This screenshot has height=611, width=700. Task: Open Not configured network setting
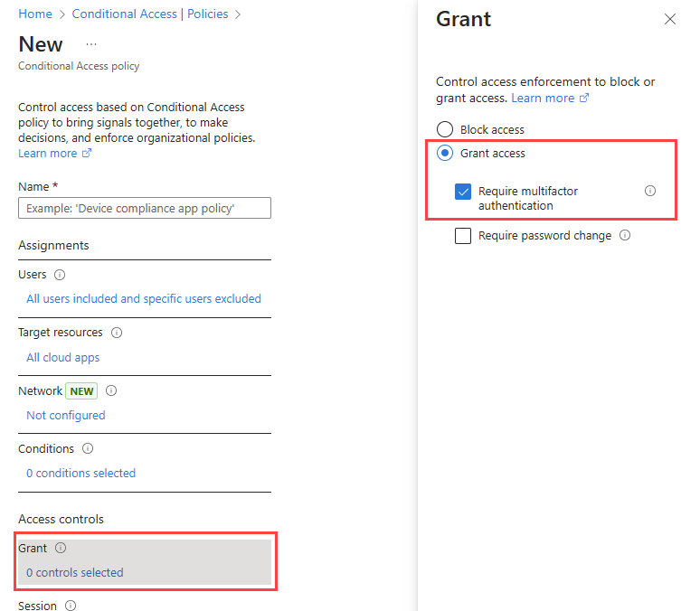point(66,415)
